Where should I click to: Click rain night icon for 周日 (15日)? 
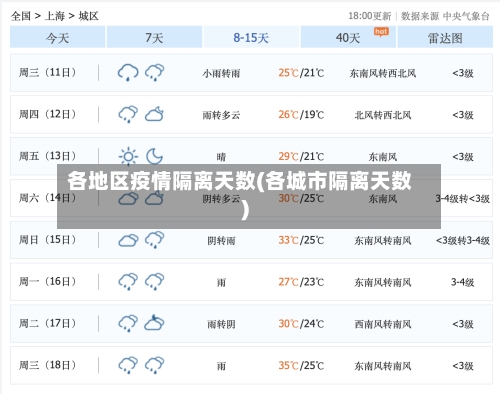coord(155,240)
